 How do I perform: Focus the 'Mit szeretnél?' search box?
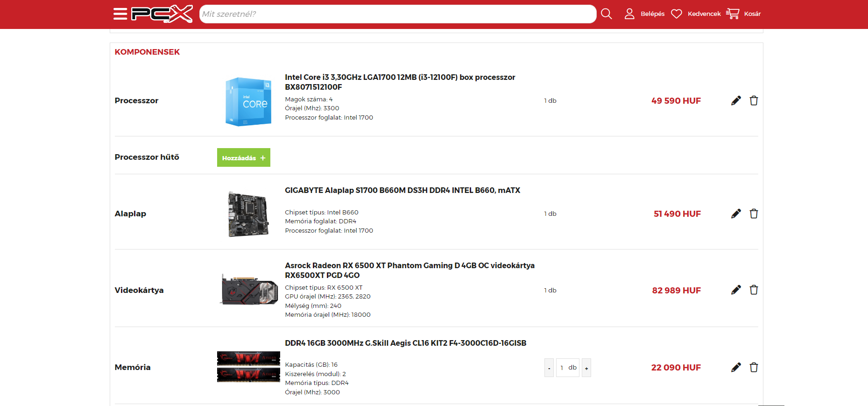click(398, 14)
